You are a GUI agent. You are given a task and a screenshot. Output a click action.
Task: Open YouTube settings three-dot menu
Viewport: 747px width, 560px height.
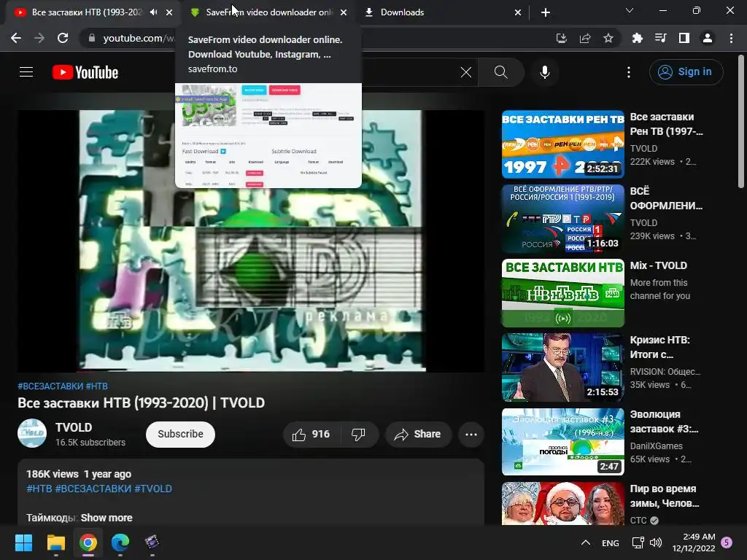(x=629, y=72)
